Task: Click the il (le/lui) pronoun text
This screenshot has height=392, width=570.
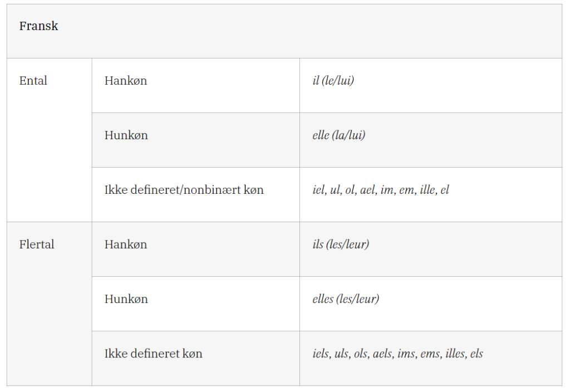Action: pos(333,81)
